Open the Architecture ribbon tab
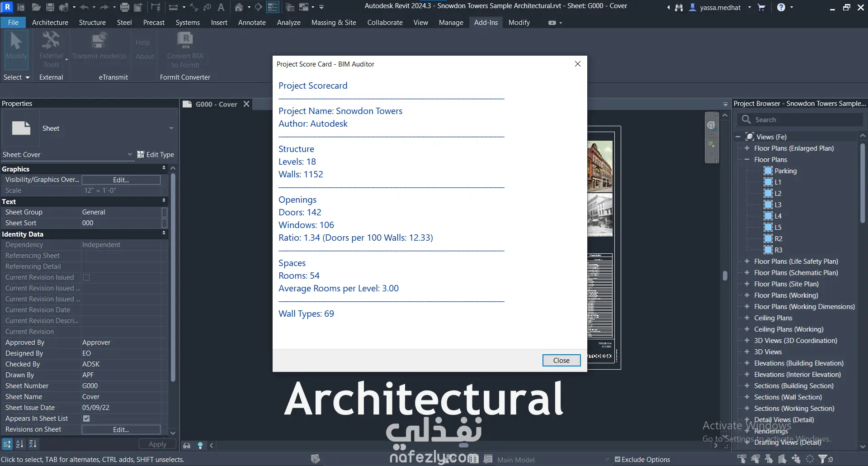 50,23
